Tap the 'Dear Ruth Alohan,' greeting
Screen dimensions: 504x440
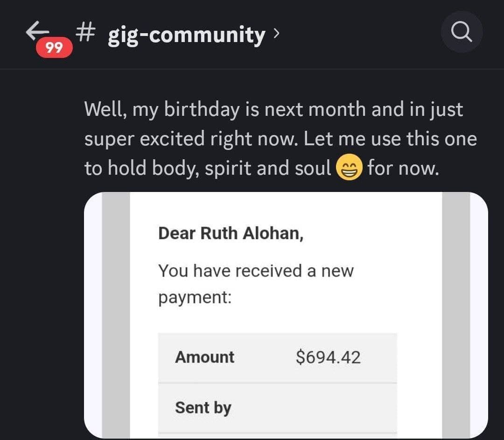[231, 233]
